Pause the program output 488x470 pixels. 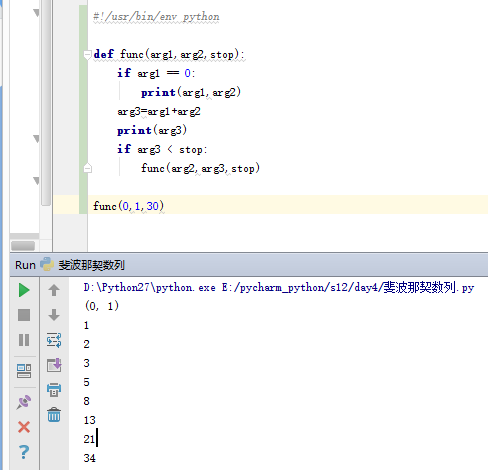24,340
